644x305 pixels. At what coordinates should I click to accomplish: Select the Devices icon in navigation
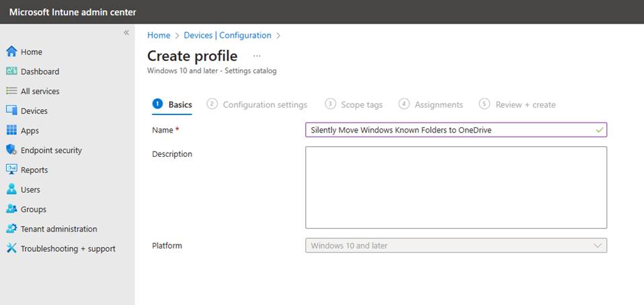point(11,110)
